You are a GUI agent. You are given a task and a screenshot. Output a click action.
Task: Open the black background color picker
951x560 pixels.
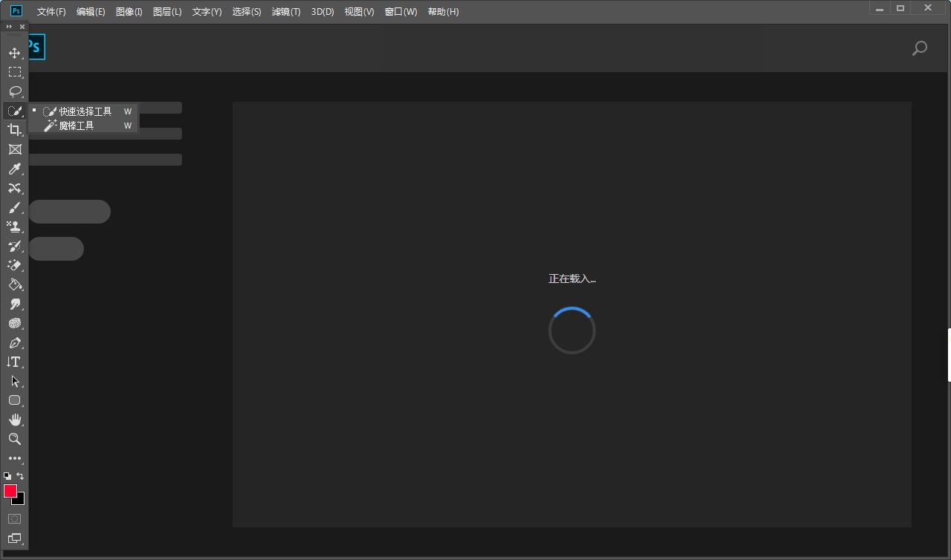21,501
